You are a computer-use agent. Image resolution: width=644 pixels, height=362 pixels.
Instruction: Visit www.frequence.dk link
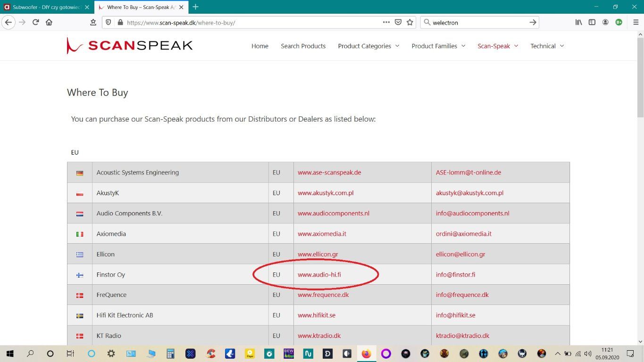point(323,295)
